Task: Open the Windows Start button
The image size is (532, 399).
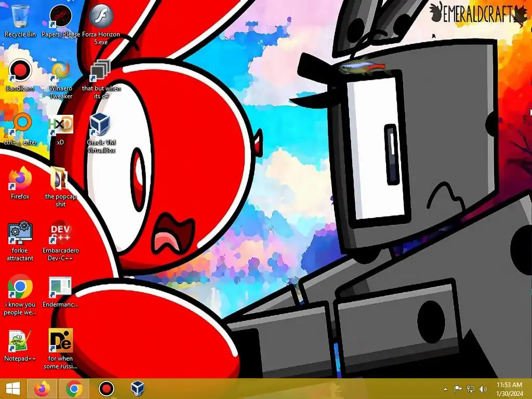Action: 13,389
